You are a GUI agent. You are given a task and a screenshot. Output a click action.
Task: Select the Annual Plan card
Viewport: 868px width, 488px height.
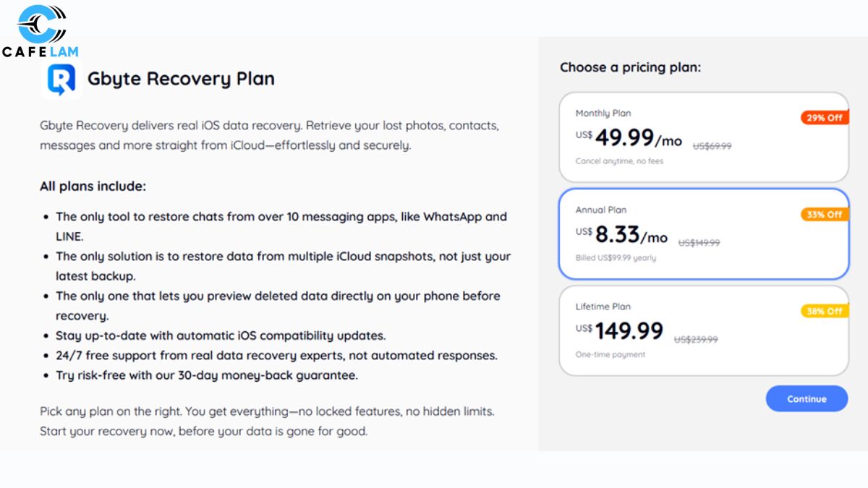click(x=704, y=234)
